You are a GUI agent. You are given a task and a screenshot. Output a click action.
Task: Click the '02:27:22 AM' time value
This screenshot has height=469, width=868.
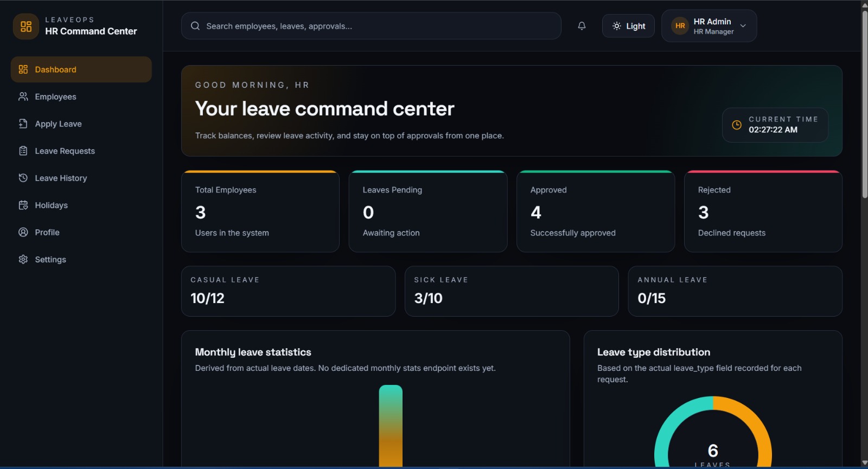pyautogui.click(x=773, y=130)
